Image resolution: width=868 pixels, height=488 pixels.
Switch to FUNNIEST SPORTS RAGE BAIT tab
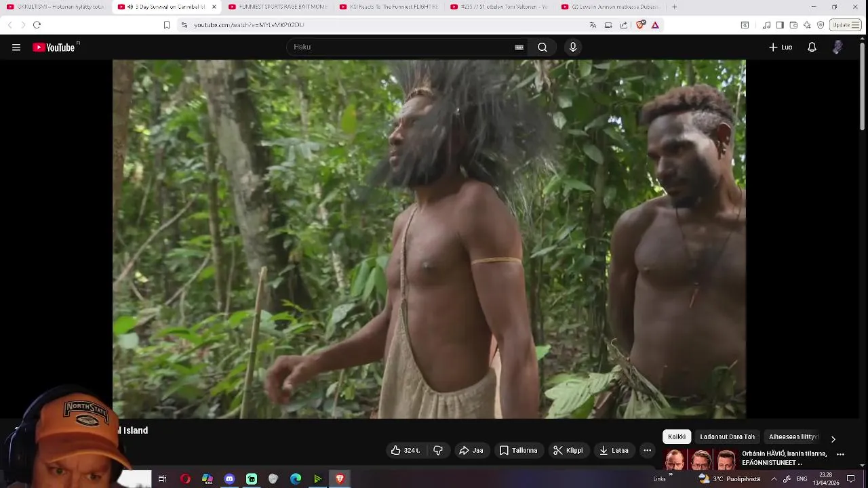coord(278,7)
